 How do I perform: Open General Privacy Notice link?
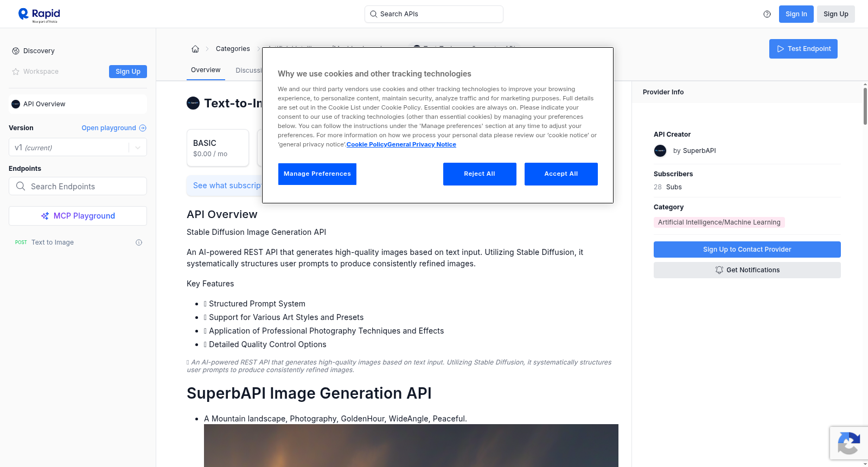point(422,144)
